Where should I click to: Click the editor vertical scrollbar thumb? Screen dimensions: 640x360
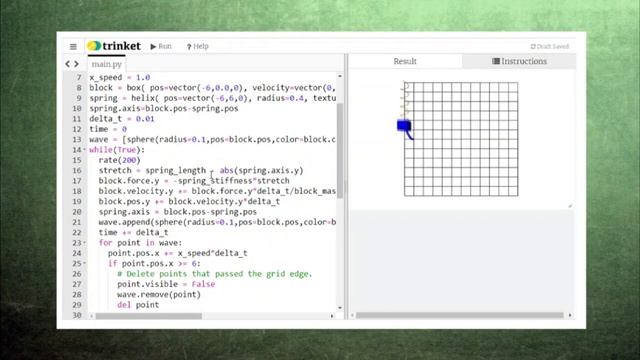(x=340, y=151)
